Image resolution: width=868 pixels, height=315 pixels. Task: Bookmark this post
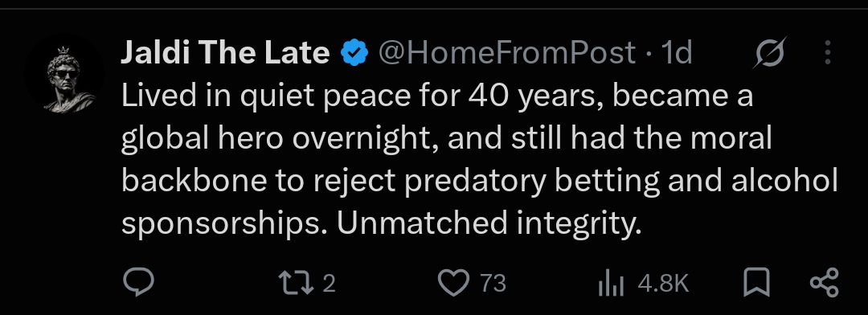pyautogui.click(x=756, y=283)
